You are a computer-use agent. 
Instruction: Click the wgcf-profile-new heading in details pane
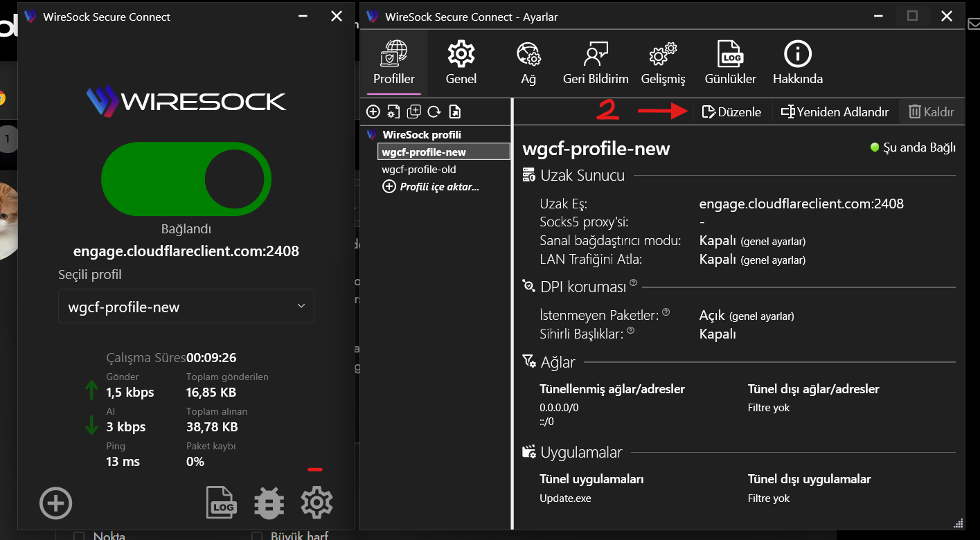click(x=596, y=149)
